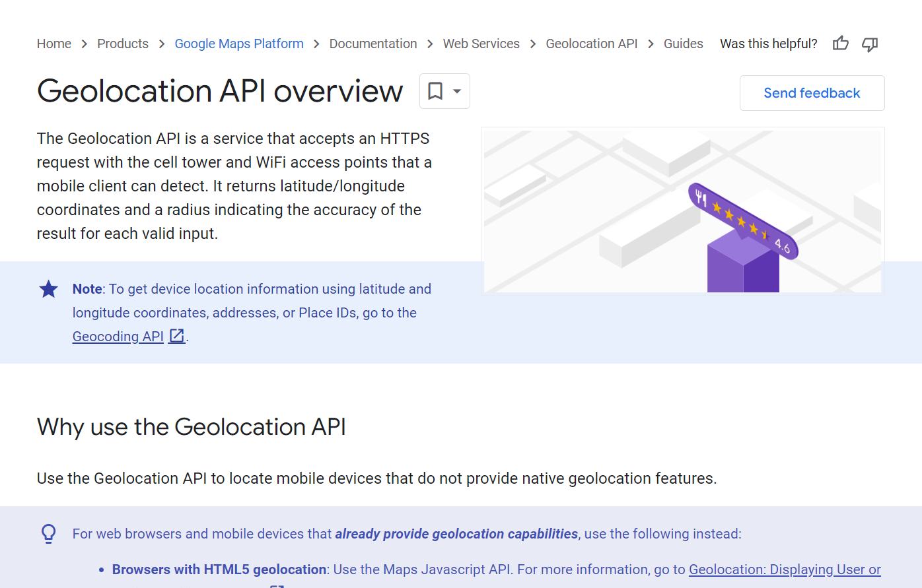The height and width of the screenshot is (588, 922).
Task: Navigate to Documentation breadcrumb
Action: tap(373, 44)
